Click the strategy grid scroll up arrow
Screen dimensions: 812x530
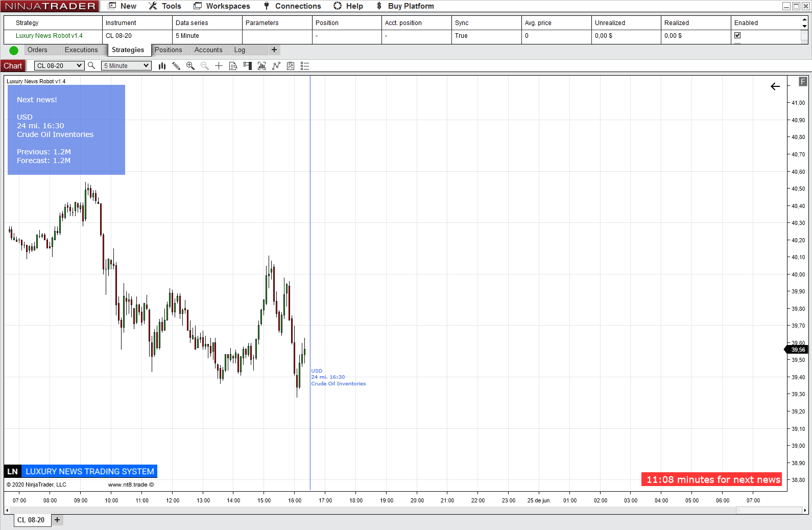pyautogui.click(x=804, y=19)
